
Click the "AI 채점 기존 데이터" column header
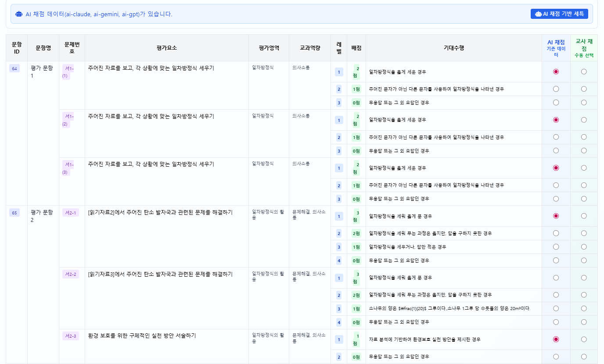point(556,47)
